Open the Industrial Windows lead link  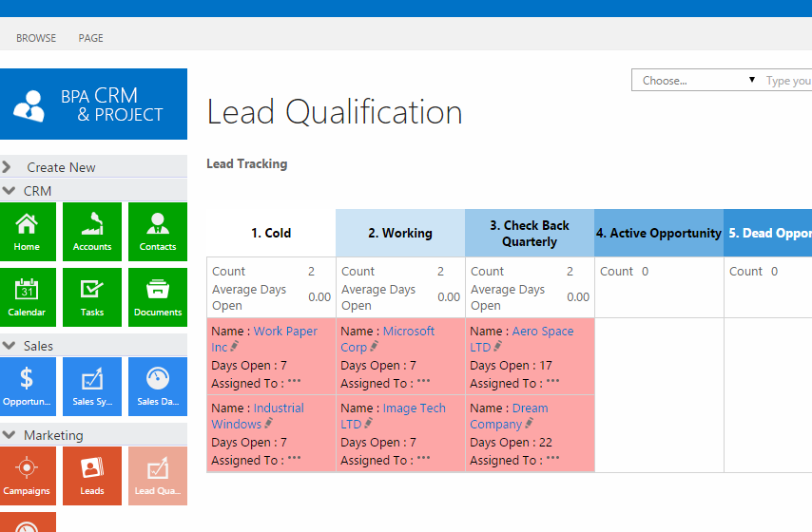coord(258,416)
